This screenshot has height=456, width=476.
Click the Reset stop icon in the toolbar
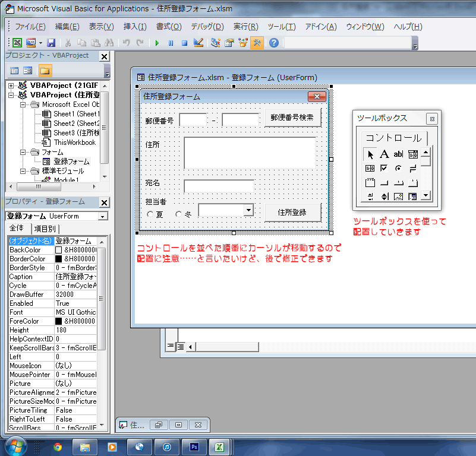[184, 43]
